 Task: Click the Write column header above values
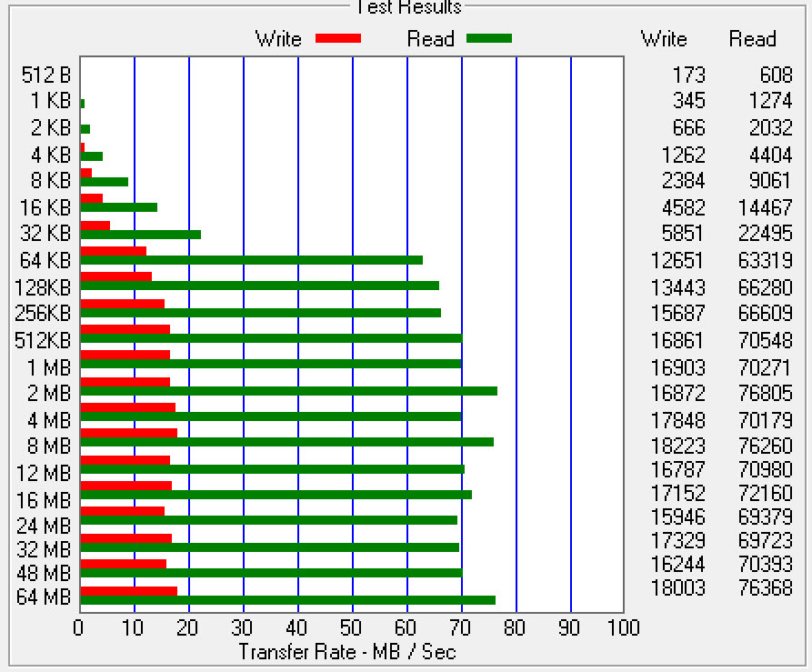pyautogui.click(x=664, y=39)
